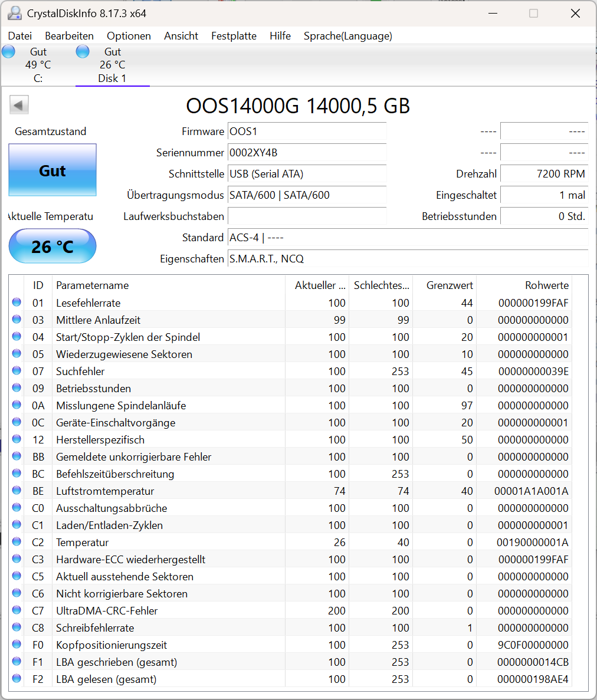Click status dot of C2 Temperatur row
Screen dimensions: 597x700
tap(17, 541)
